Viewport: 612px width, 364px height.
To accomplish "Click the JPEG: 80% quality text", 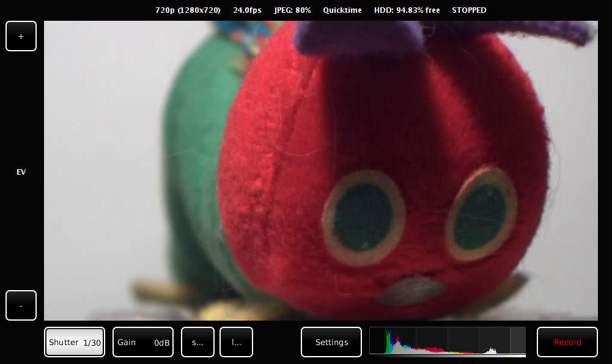I will (292, 10).
